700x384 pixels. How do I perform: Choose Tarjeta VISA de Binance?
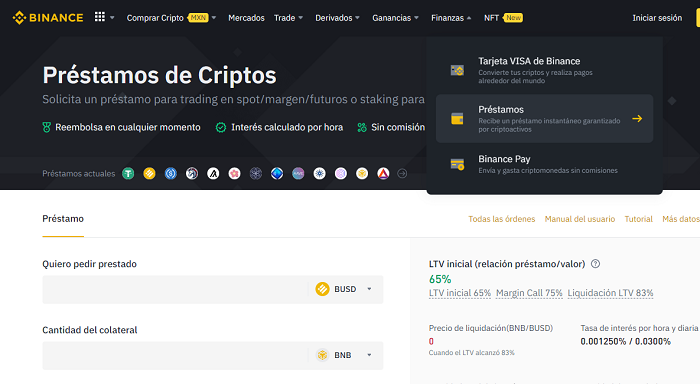(x=545, y=70)
